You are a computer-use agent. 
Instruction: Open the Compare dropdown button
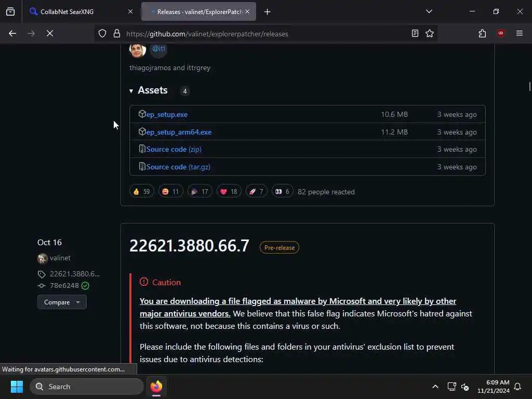pyautogui.click(x=62, y=302)
